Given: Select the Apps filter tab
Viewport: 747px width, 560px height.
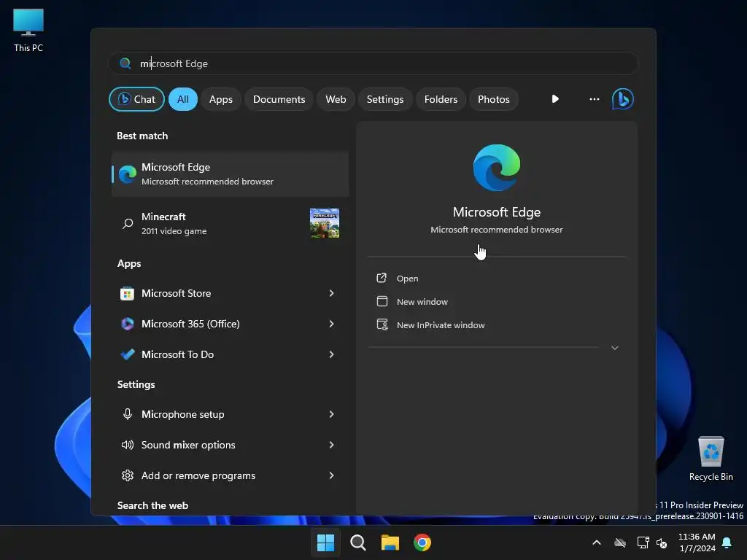Looking at the screenshot, I should (x=220, y=99).
